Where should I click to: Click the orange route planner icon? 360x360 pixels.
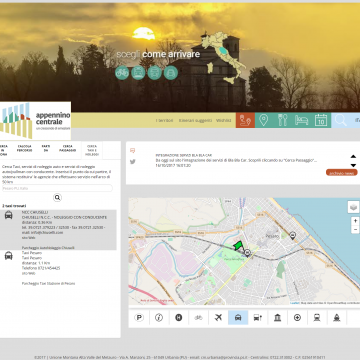coord(245,120)
